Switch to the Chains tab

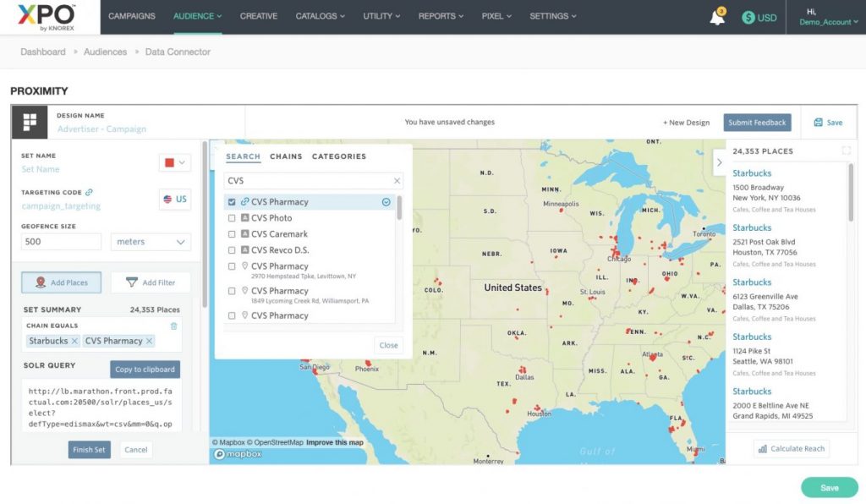click(x=286, y=156)
